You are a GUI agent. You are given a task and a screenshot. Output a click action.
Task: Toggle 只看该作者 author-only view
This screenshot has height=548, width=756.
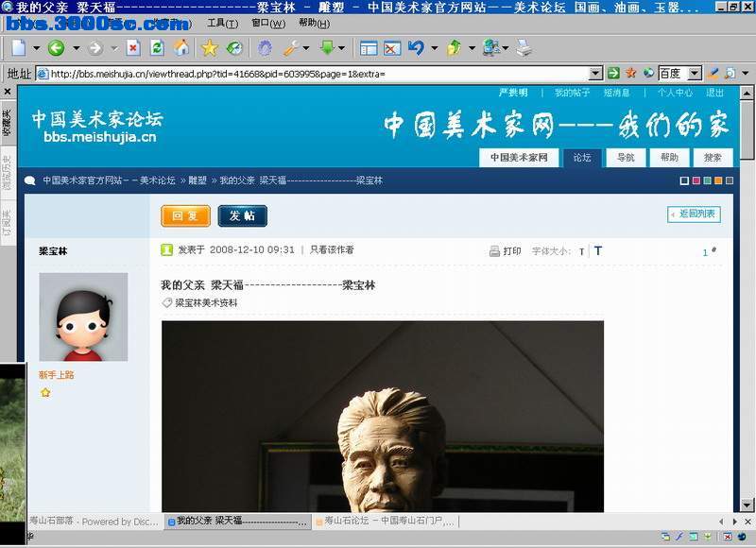(332, 249)
